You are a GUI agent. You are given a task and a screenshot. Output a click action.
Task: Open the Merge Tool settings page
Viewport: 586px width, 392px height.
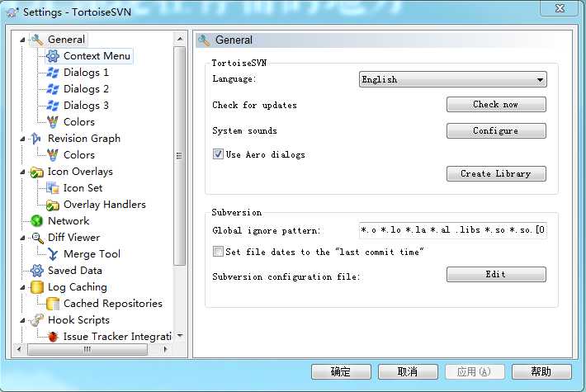point(92,254)
